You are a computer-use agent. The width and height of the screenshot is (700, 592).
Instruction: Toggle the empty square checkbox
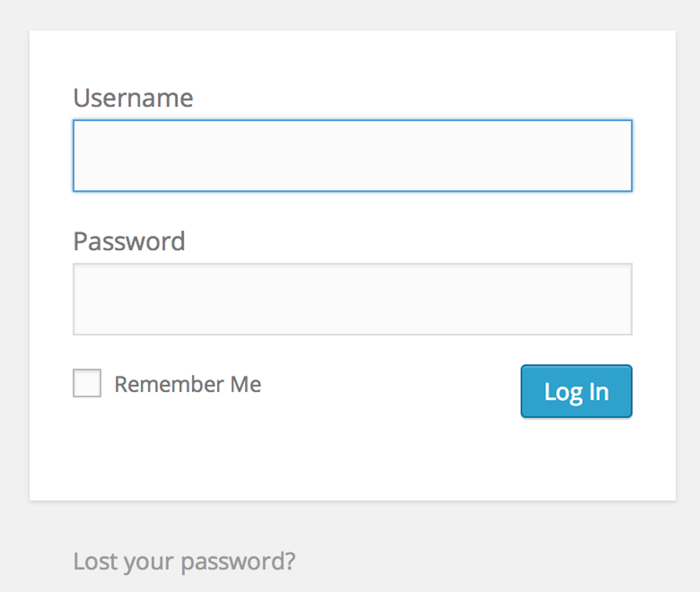point(87,383)
